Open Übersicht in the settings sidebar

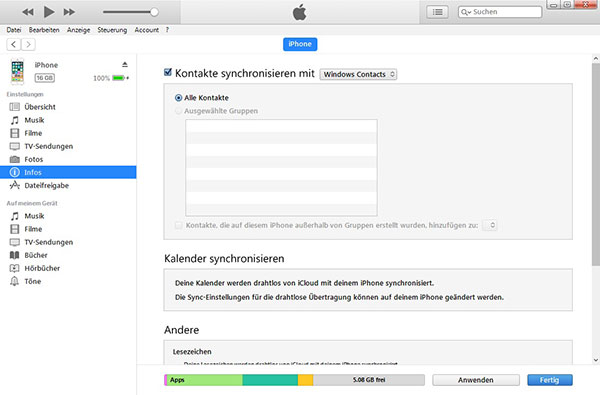coord(68,107)
